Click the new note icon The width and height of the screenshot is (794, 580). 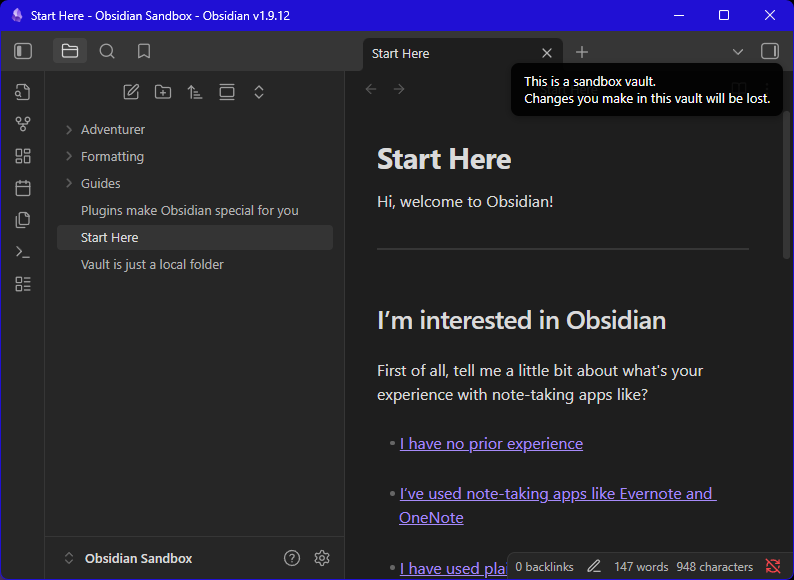(x=131, y=92)
